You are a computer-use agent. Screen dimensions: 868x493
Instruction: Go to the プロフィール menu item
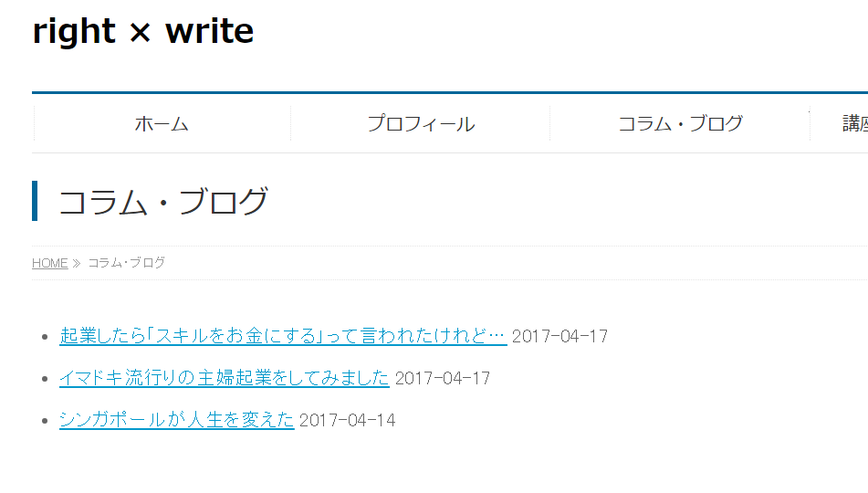click(421, 124)
